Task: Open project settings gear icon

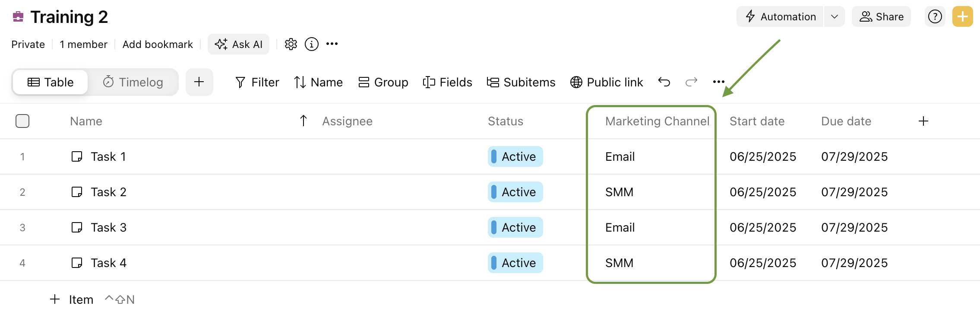Action: [x=291, y=44]
